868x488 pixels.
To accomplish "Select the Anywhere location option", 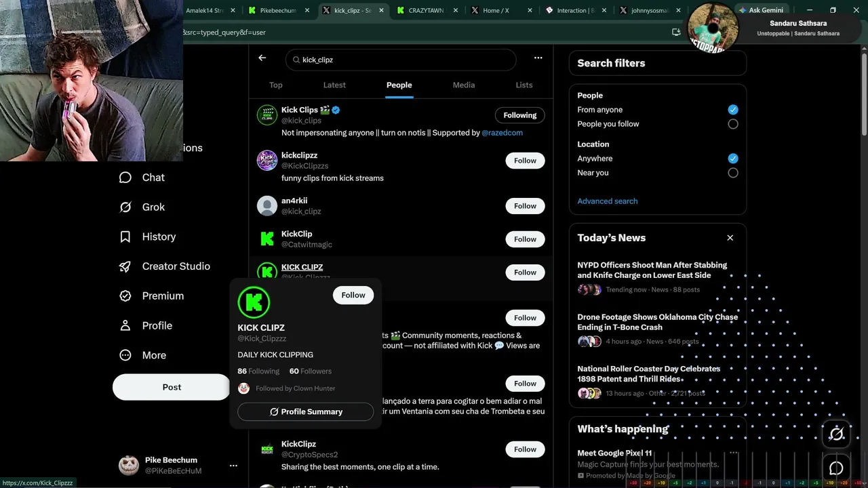I will pyautogui.click(x=732, y=159).
